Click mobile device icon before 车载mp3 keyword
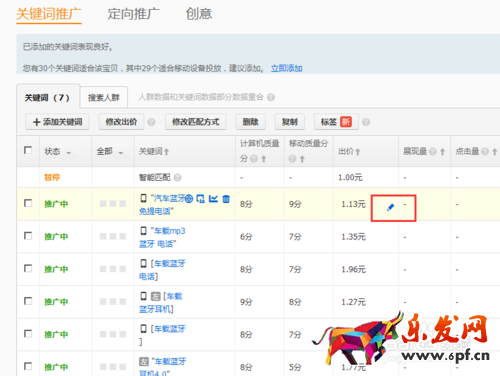Screen dimensions: 500x376 143,231
